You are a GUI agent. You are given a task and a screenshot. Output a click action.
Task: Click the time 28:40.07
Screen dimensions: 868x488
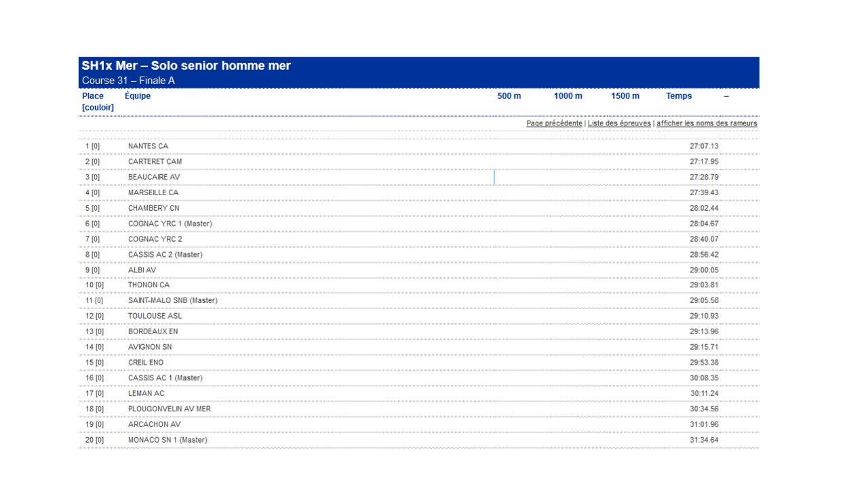[704, 239]
